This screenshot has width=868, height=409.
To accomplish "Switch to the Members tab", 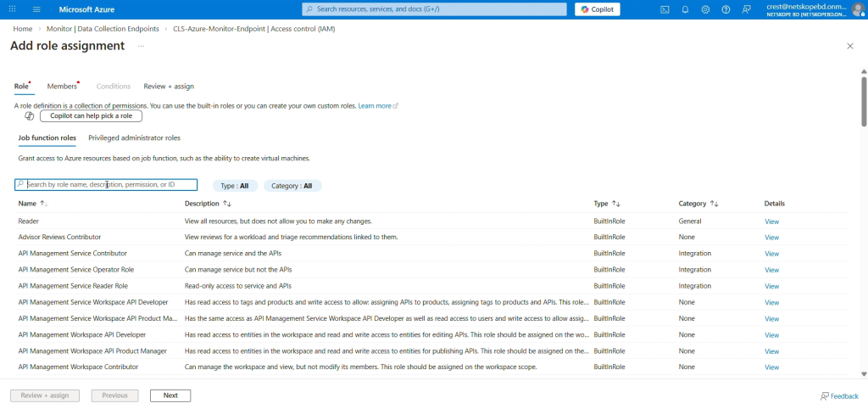I will [62, 87].
